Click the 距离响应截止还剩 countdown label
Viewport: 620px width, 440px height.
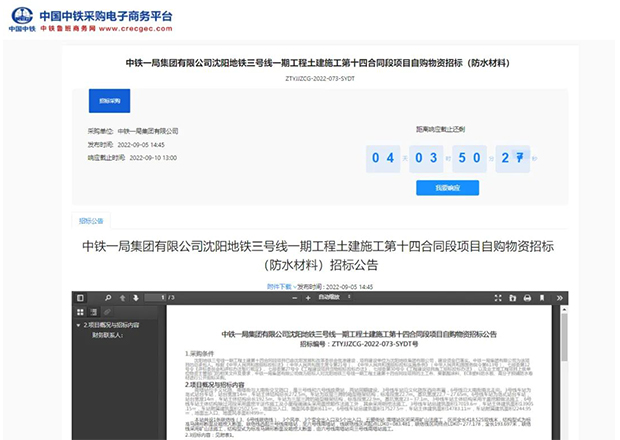440,129
